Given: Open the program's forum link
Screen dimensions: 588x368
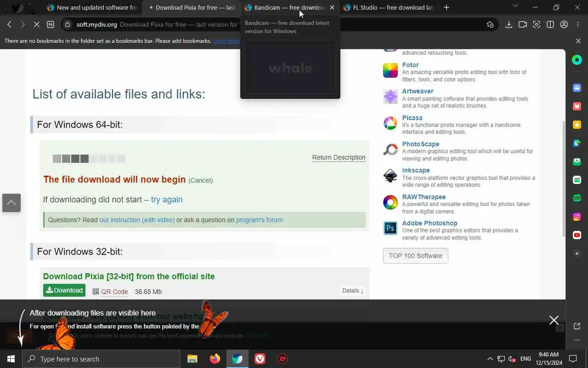Looking at the screenshot, I should pyautogui.click(x=259, y=220).
